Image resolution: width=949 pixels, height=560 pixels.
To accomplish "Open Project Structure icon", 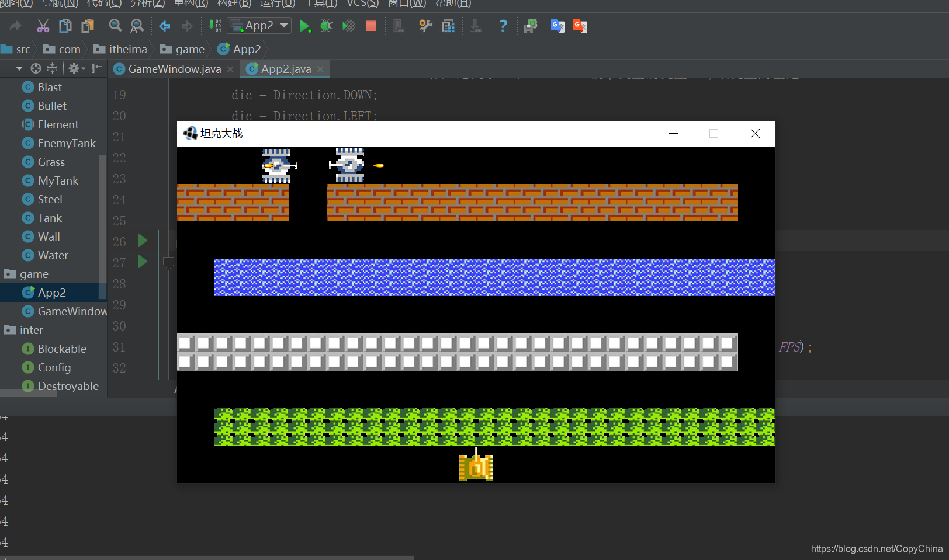I will [x=448, y=26].
